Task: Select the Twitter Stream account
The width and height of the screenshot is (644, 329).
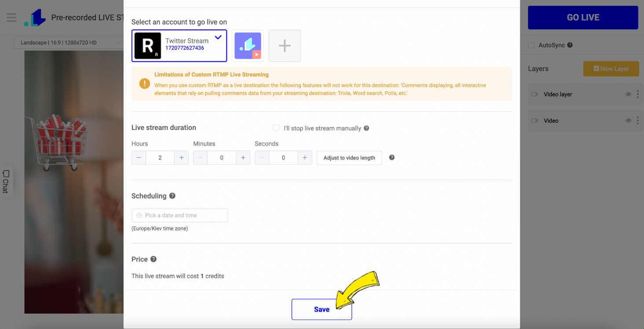Action: pyautogui.click(x=179, y=46)
